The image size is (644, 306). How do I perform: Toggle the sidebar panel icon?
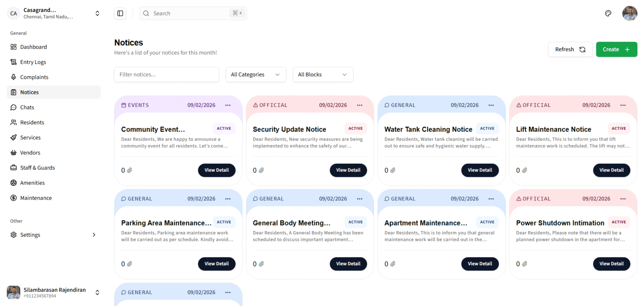[x=120, y=13]
